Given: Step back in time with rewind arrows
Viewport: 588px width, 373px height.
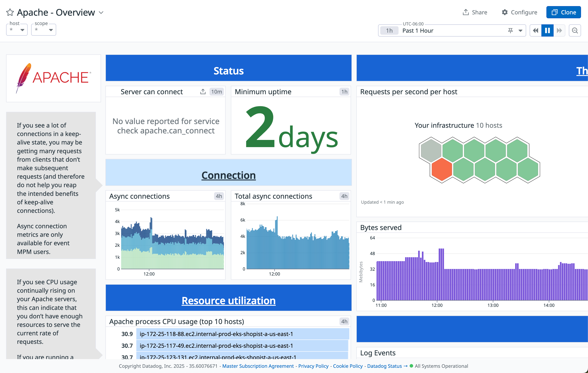Looking at the screenshot, I should click(x=535, y=30).
